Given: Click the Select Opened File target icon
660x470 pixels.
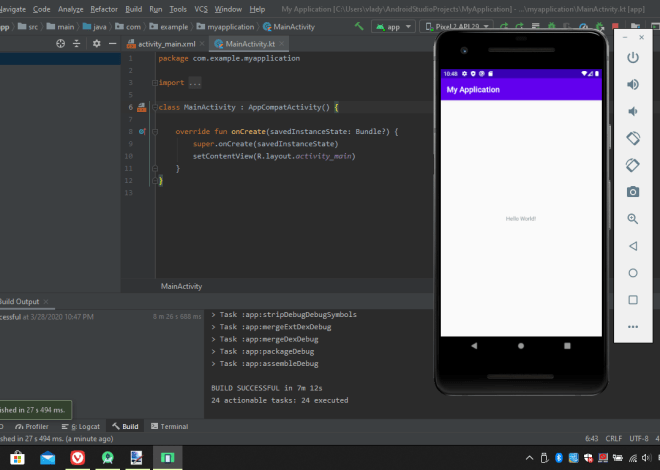Looking at the screenshot, I should tap(61, 43).
